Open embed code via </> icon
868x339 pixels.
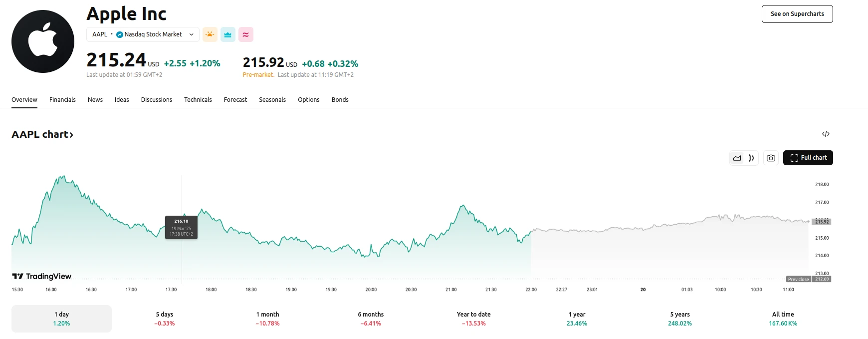point(827,134)
